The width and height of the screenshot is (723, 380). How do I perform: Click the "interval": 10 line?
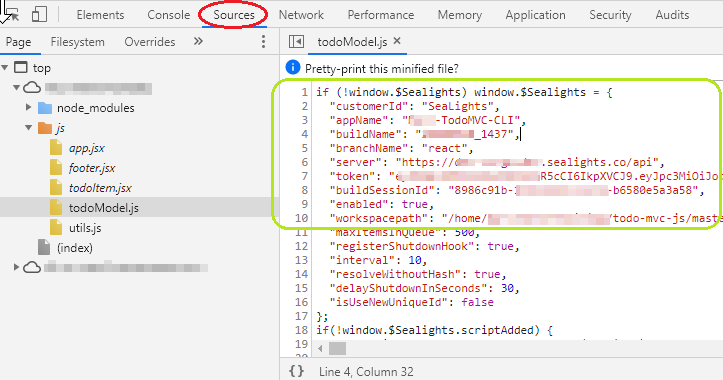[x=379, y=260]
